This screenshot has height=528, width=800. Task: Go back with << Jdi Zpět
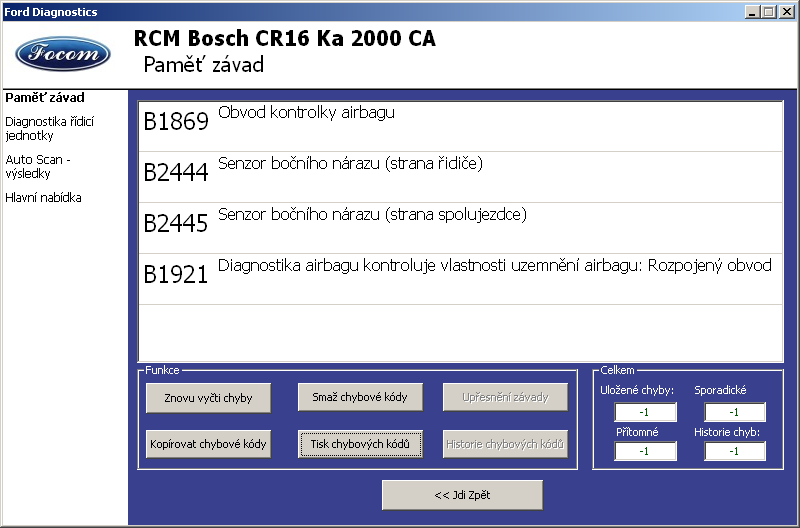[462, 495]
